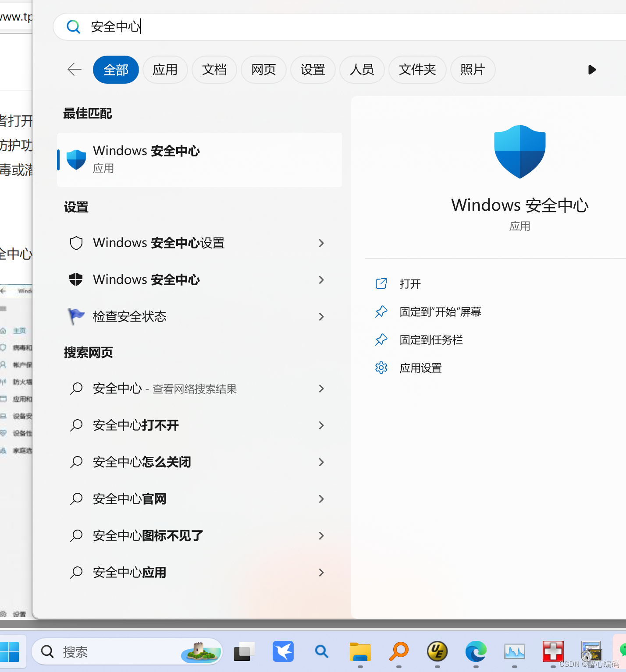Select the 全部 filter tab
Image resolution: width=626 pixels, height=672 pixels.
point(116,70)
